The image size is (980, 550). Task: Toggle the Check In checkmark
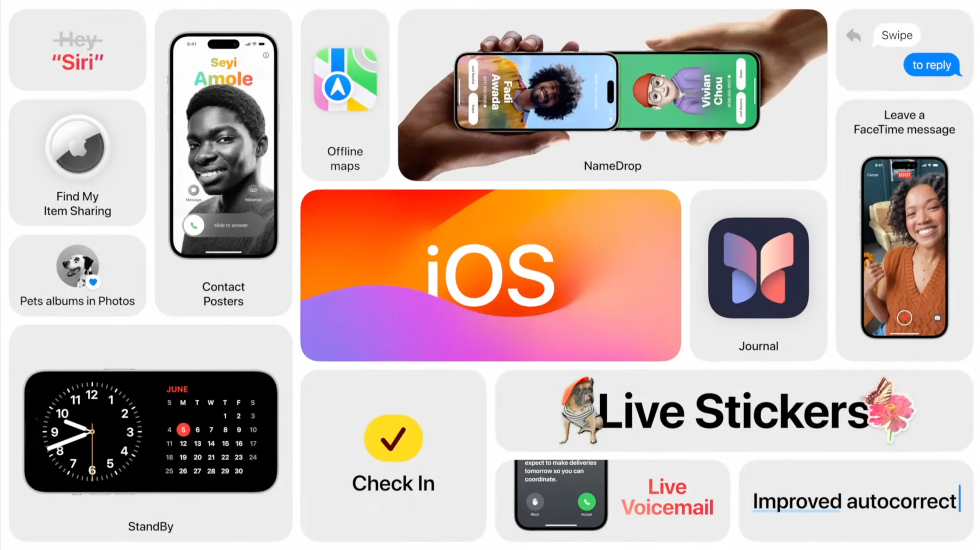pos(392,437)
